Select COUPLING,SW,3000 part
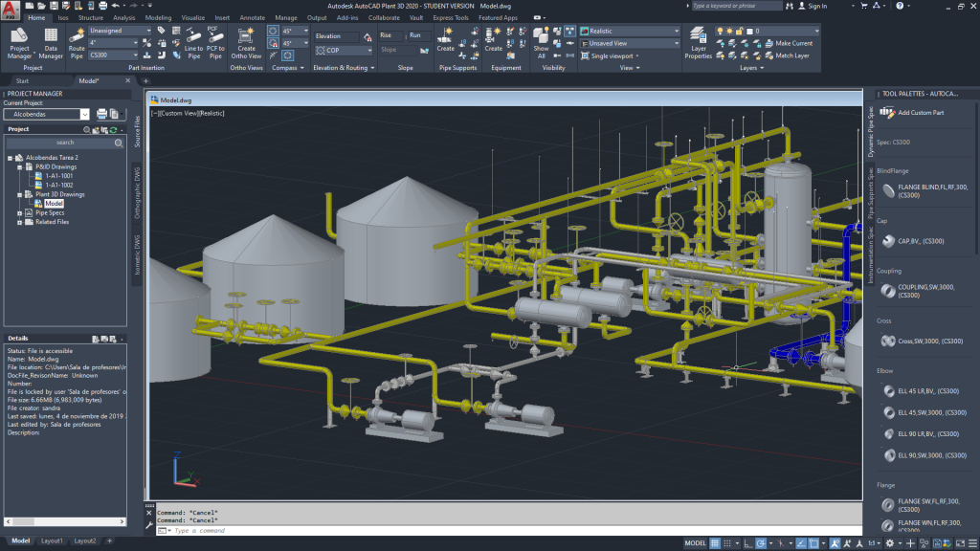 coord(919,291)
